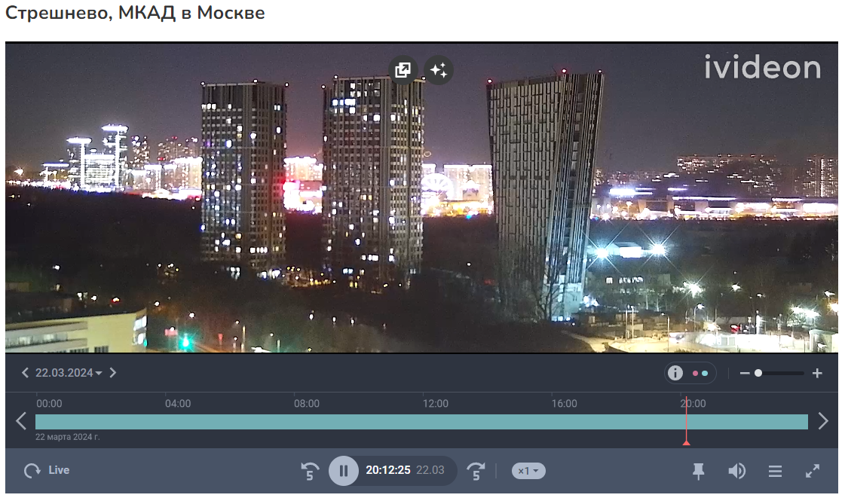Shift timeline right with arrow
Screen dimensions: 845x504
coord(823,421)
